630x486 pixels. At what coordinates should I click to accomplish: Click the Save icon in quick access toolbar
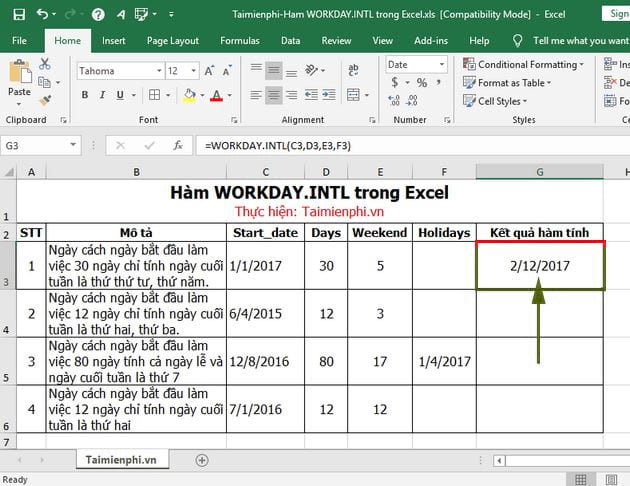tap(19, 15)
